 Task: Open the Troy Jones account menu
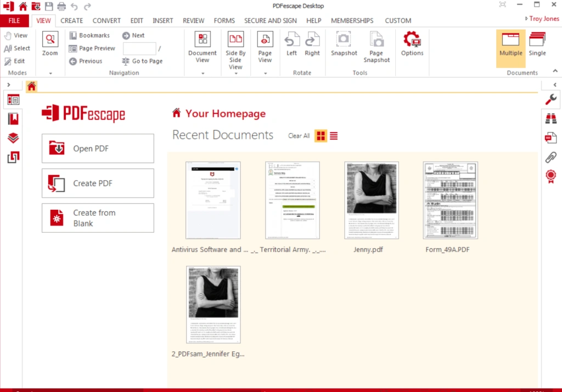click(542, 19)
